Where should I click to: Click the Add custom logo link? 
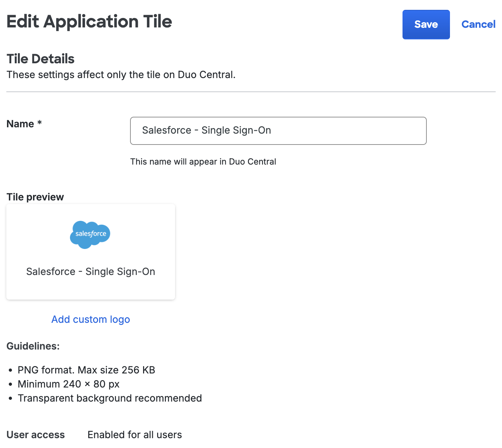pos(90,319)
